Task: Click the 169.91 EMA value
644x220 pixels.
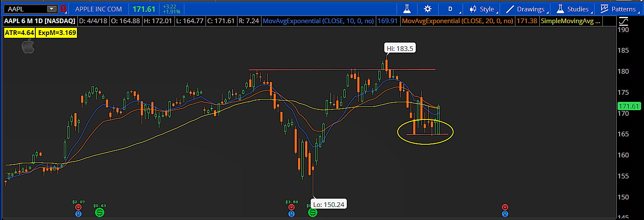Action: click(388, 21)
